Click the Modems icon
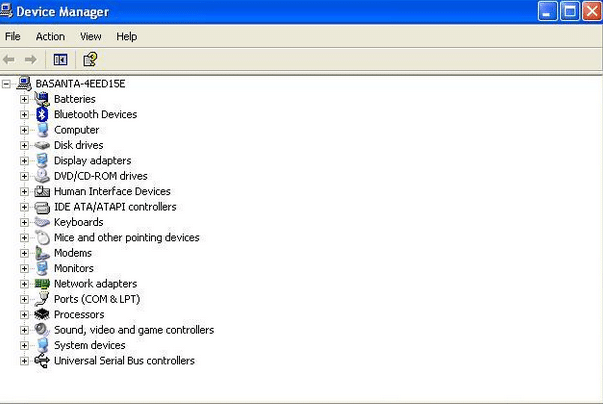The image size is (603, 404). [42, 253]
